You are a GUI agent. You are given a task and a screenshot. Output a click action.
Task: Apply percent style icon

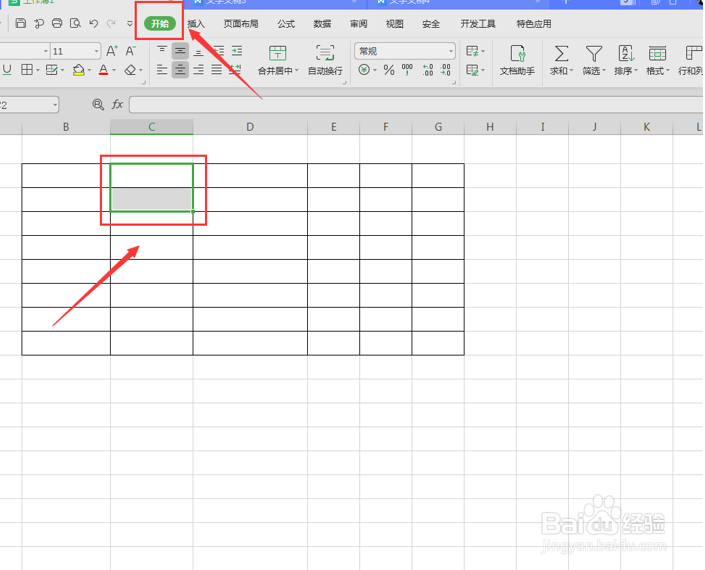389,70
